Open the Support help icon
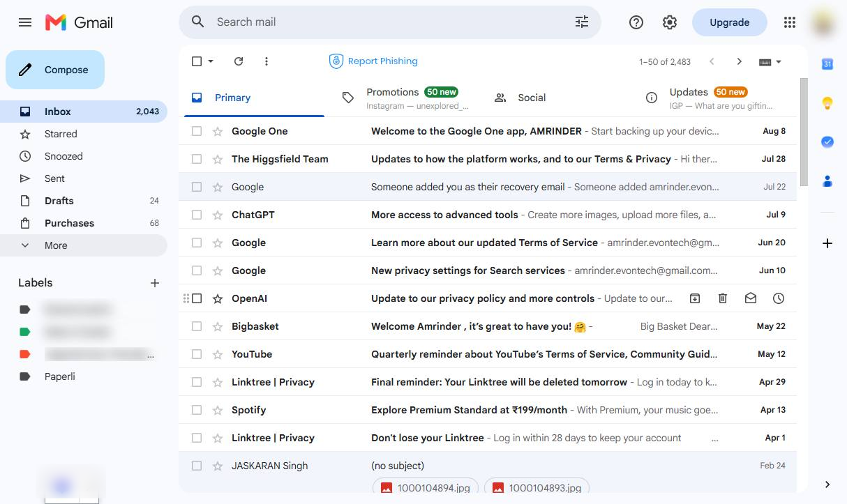847x504 pixels. 636,22
